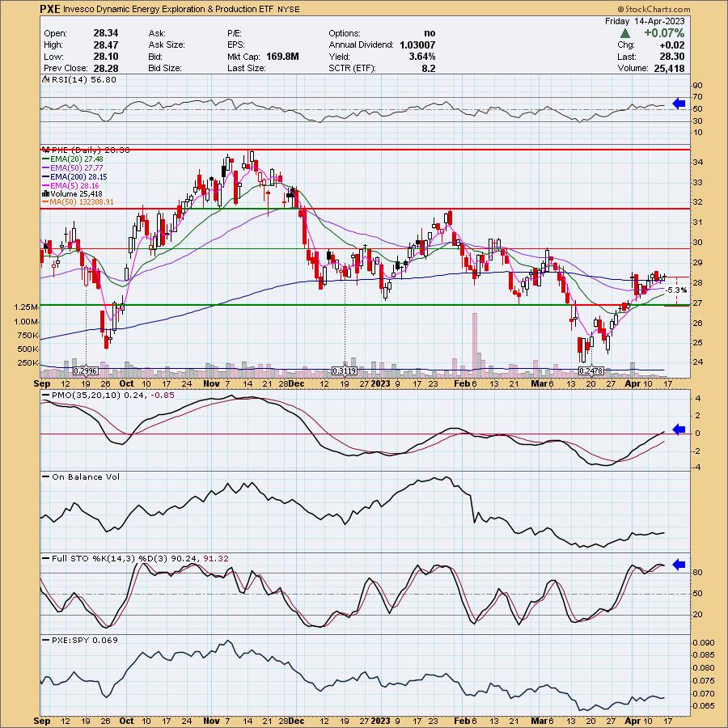Screen dimensions: 728x728
Task: Click the Chg value +0.02
Action: [x=671, y=45]
